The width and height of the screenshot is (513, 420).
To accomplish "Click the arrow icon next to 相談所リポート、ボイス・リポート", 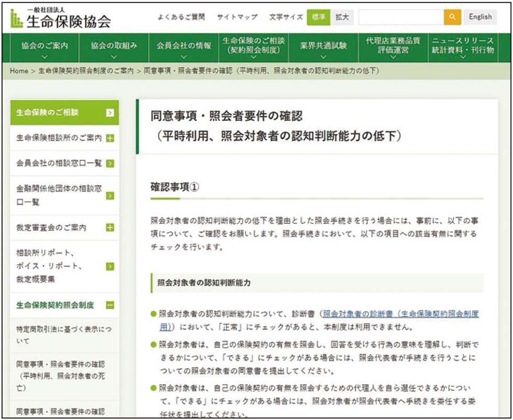I will [110, 266].
